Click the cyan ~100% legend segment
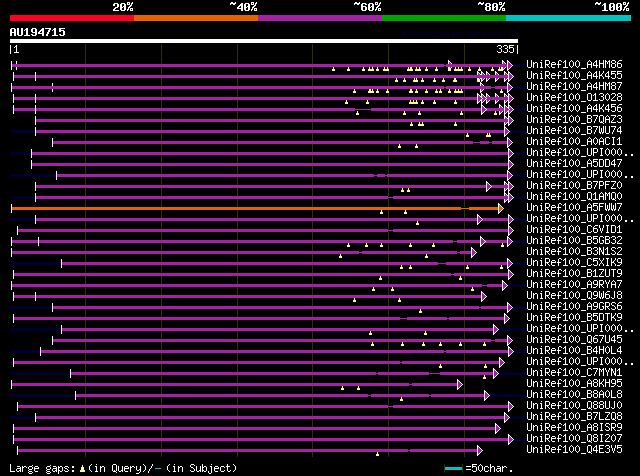The image size is (640, 476). (x=569, y=18)
